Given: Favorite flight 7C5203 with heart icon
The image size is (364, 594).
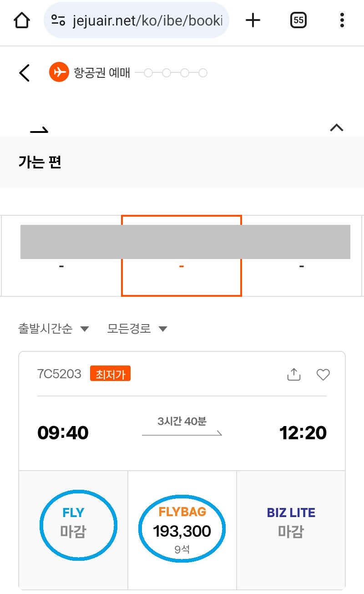Looking at the screenshot, I should 323,375.
